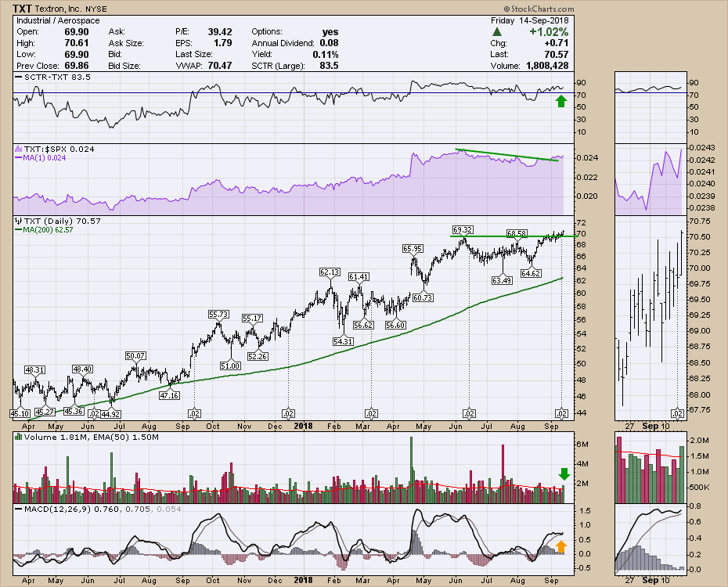The image size is (728, 587).
Task: Click the Last price 70.57 in header
Action: click(x=557, y=54)
